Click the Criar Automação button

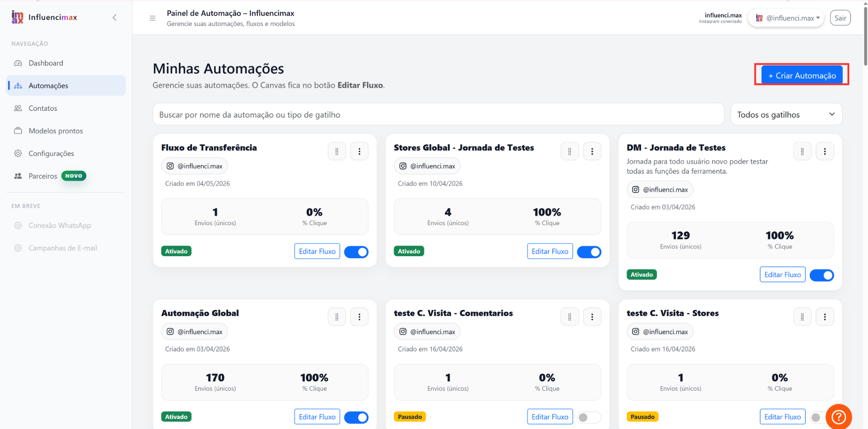pos(802,75)
